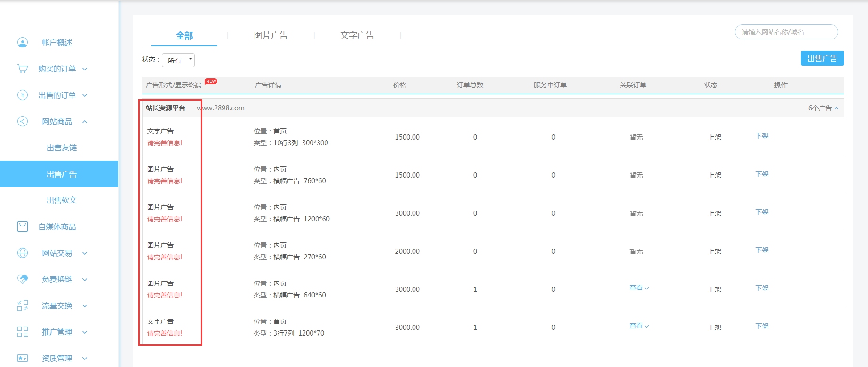
Task: Click the envelope icon beside 自媒体商品
Action: click(23, 226)
